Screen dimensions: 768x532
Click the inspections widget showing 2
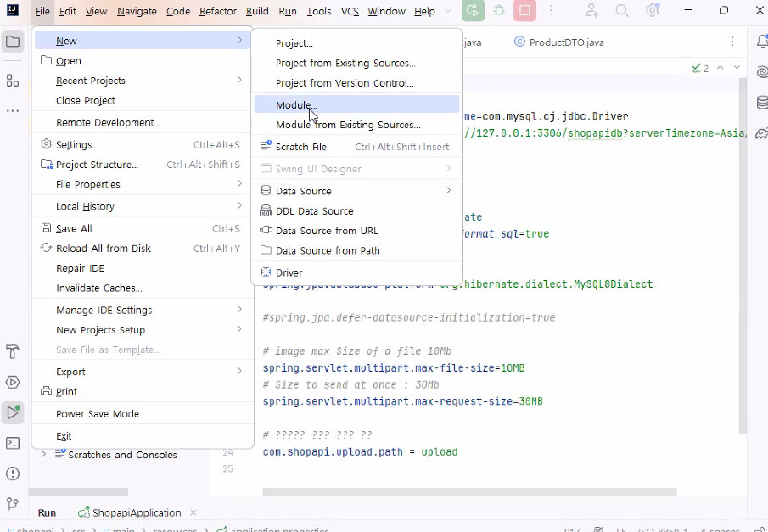700,68
